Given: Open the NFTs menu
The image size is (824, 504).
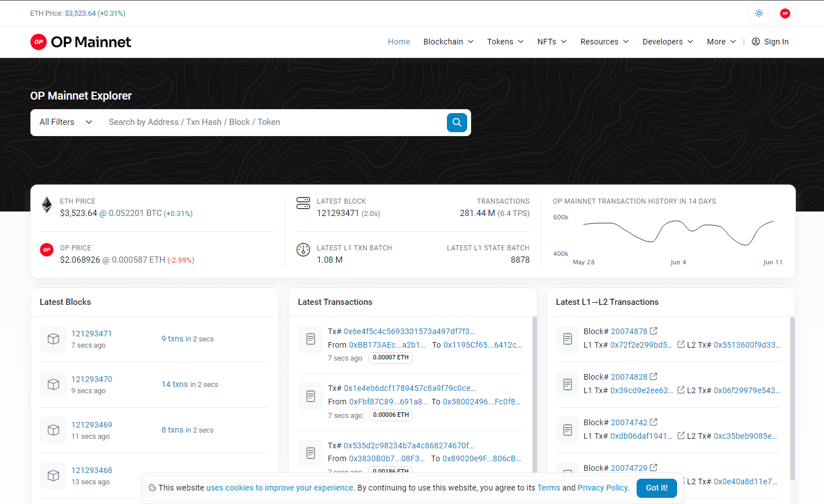Looking at the screenshot, I should click(x=552, y=42).
